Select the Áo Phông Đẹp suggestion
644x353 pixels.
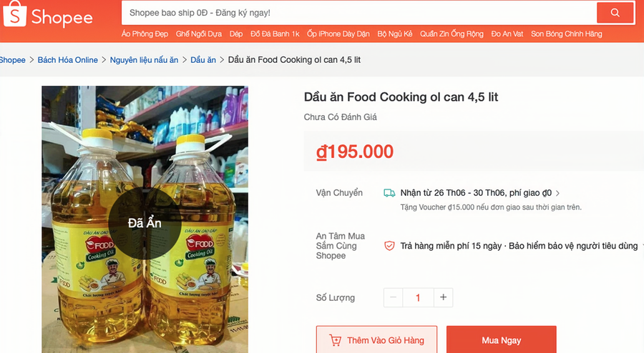click(145, 34)
